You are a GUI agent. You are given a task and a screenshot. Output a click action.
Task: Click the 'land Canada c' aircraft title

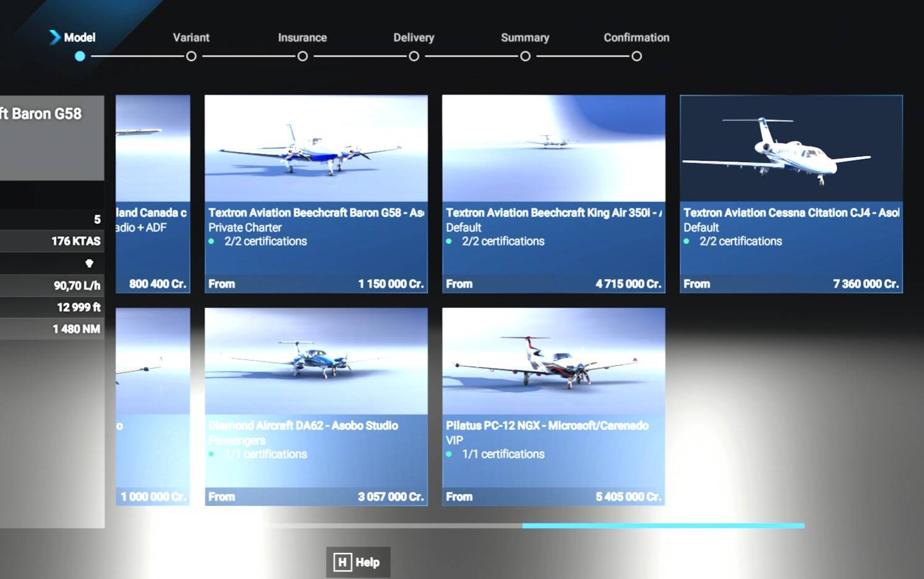152,213
